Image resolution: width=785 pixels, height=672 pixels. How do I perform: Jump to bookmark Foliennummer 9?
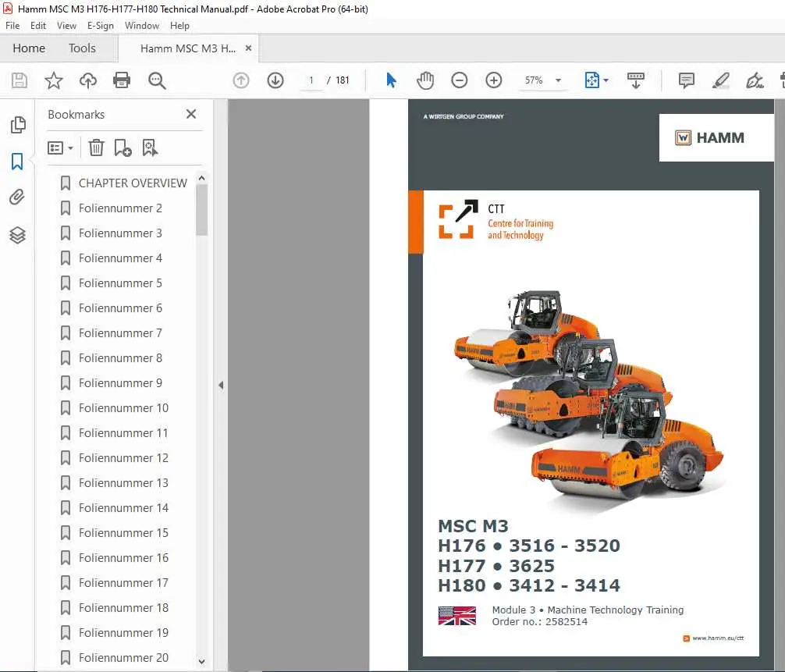[x=120, y=383]
